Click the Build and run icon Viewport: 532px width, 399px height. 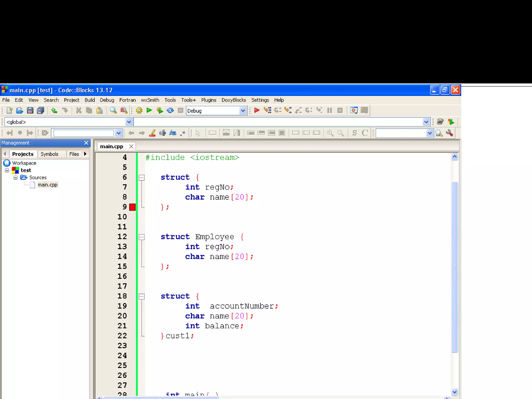pos(160,110)
